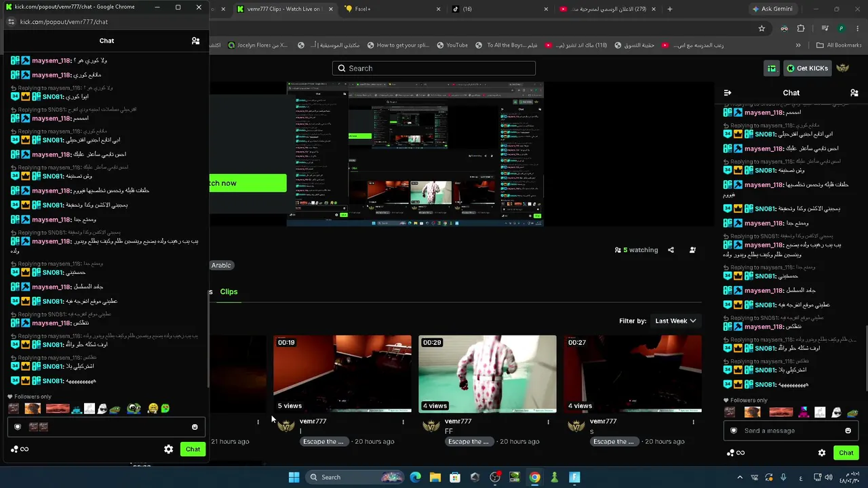
Task: Open options menu for the 00:27 clip
Action: tap(693, 422)
